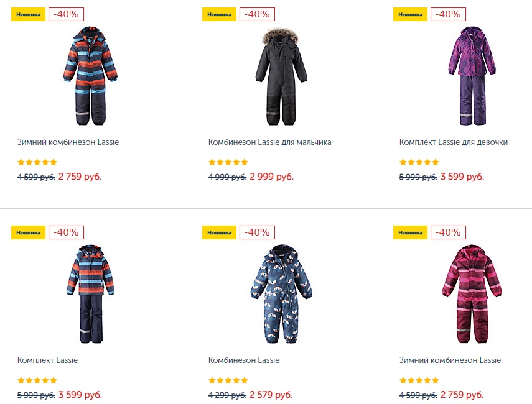Click top-left 'Зимний комбинезон Lassie' title
The image size is (532, 404).
click(68, 142)
